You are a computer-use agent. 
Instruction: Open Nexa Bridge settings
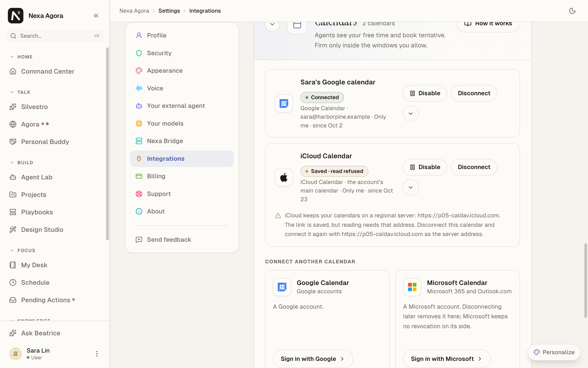point(182,141)
